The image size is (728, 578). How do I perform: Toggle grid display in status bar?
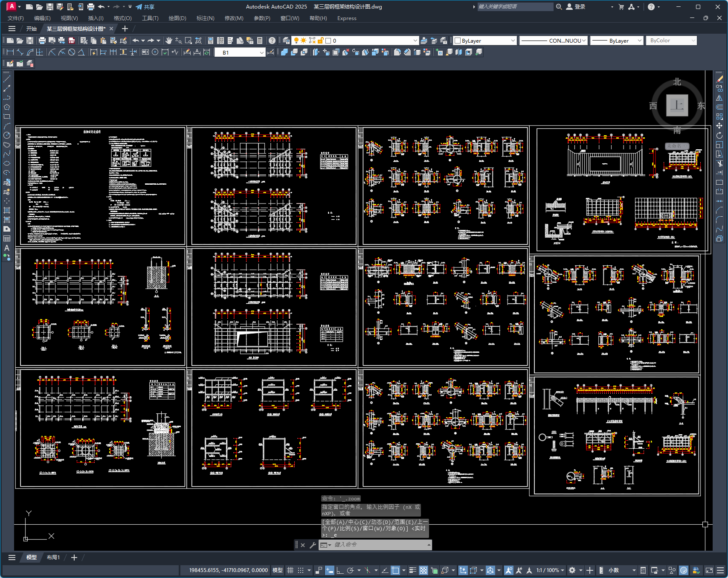(290, 570)
